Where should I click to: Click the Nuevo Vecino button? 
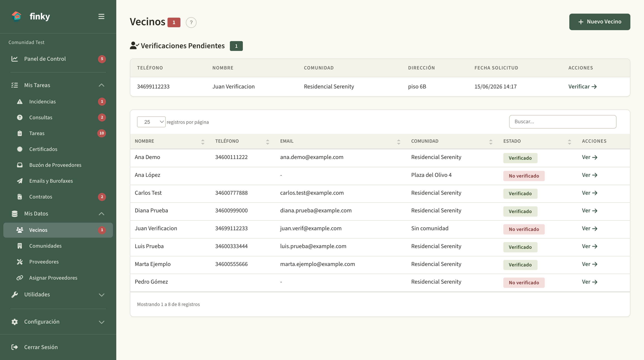click(x=600, y=22)
